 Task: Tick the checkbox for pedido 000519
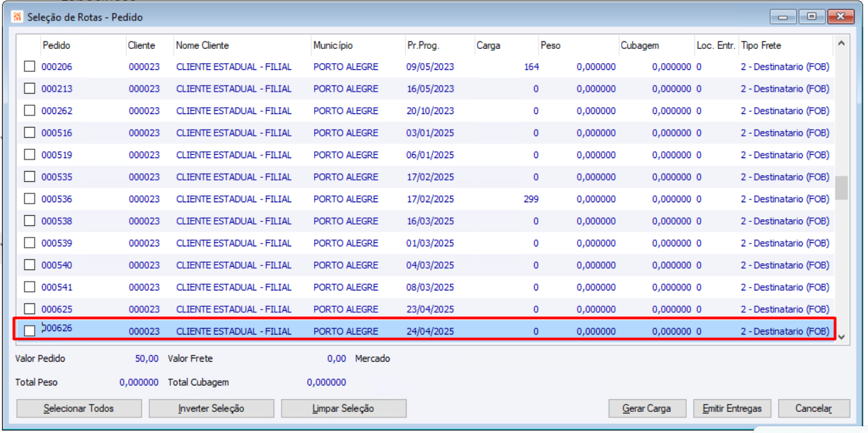[29, 155]
